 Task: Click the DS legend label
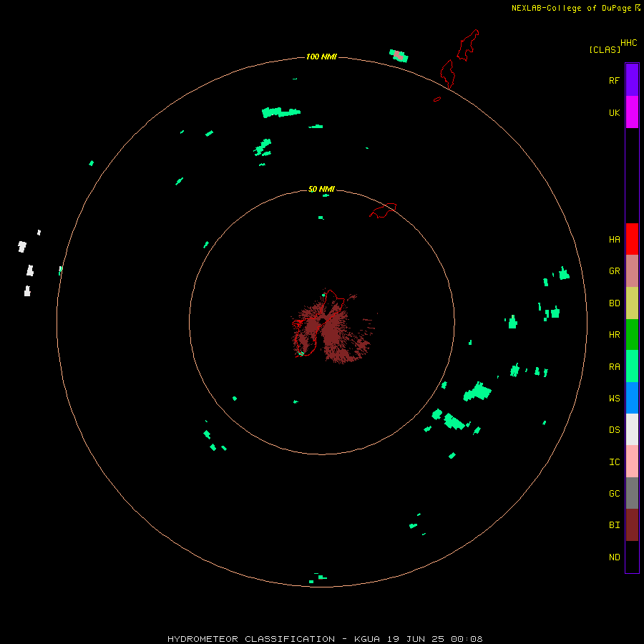coord(614,430)
